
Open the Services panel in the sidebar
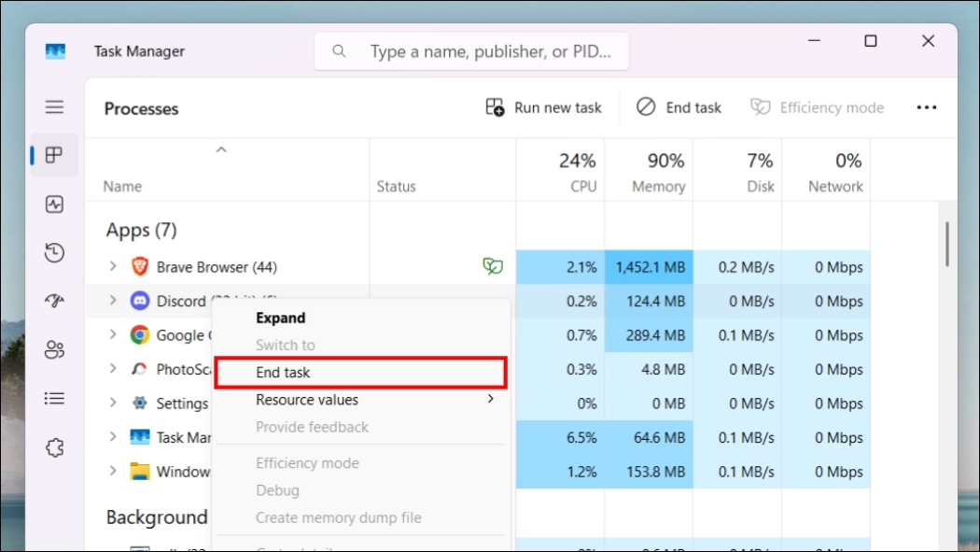[x=54, y=446]
